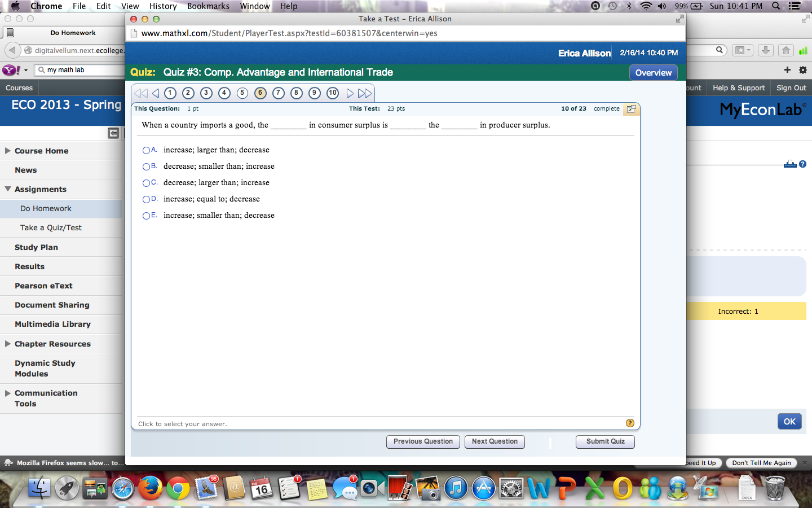Viewport: 812px width, 508px height.
Task: Expand Chapter Resources section
Action: click(x=8, y=344)
